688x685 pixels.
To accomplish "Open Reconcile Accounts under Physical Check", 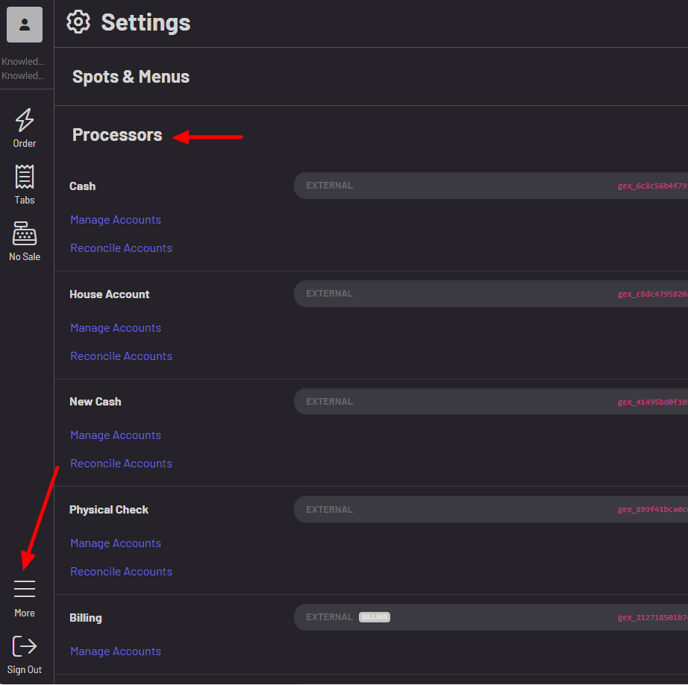I will 121,572.
